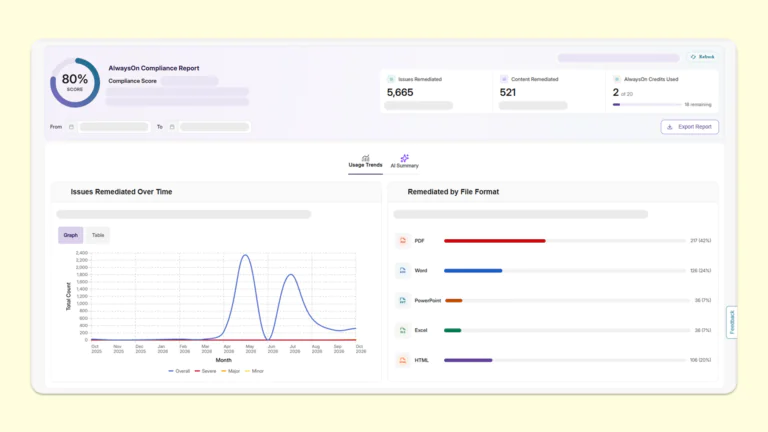Click the Usage Trends chart icon

[365, 158]
